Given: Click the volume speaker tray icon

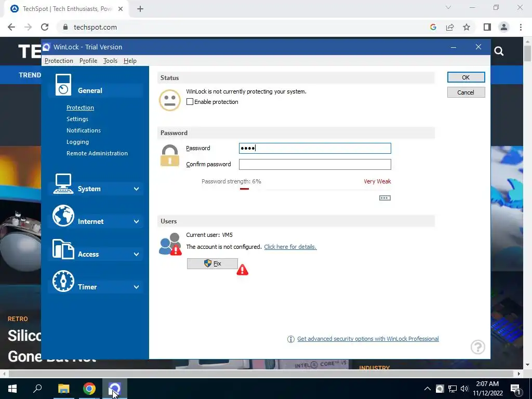Looking at the screenshot, I should point(464,389).
